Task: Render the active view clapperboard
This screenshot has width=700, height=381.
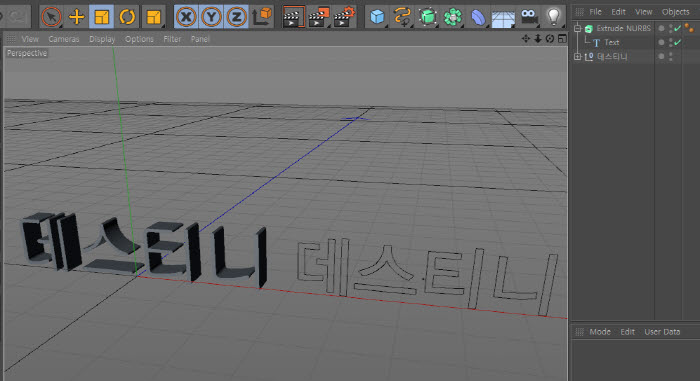Action: point(293,17)
